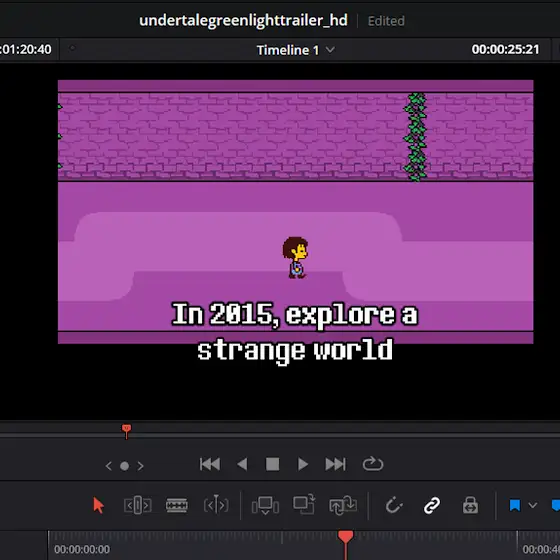This screenshot has width=560, height=560.
Task: Toggle Position Lock padlock icon
Action: [x=470, y=505]
